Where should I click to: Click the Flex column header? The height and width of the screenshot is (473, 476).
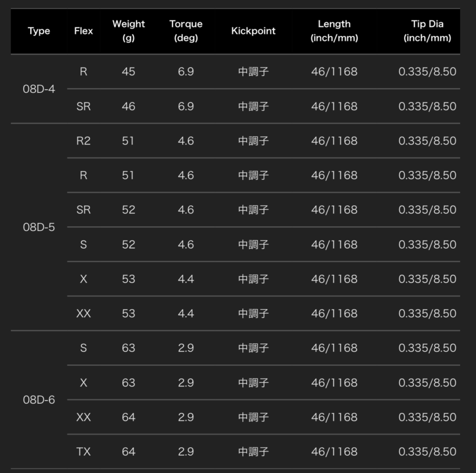coord(84,31)
